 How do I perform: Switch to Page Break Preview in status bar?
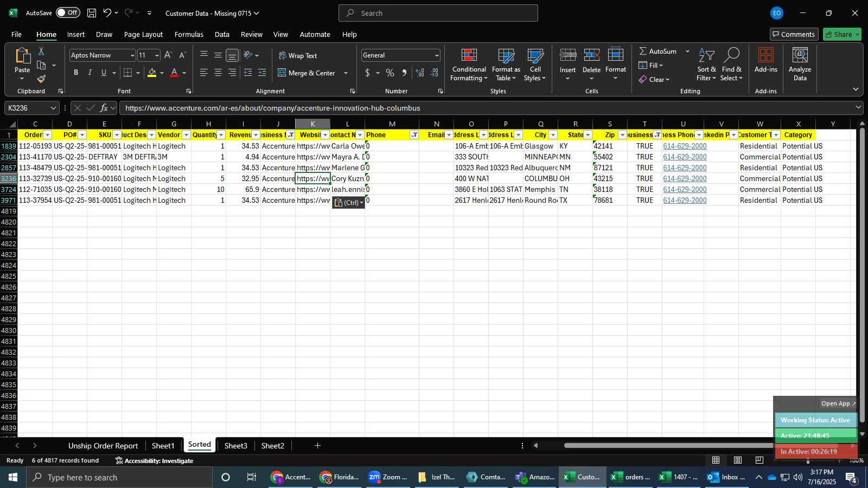click(x=759, y=460)
